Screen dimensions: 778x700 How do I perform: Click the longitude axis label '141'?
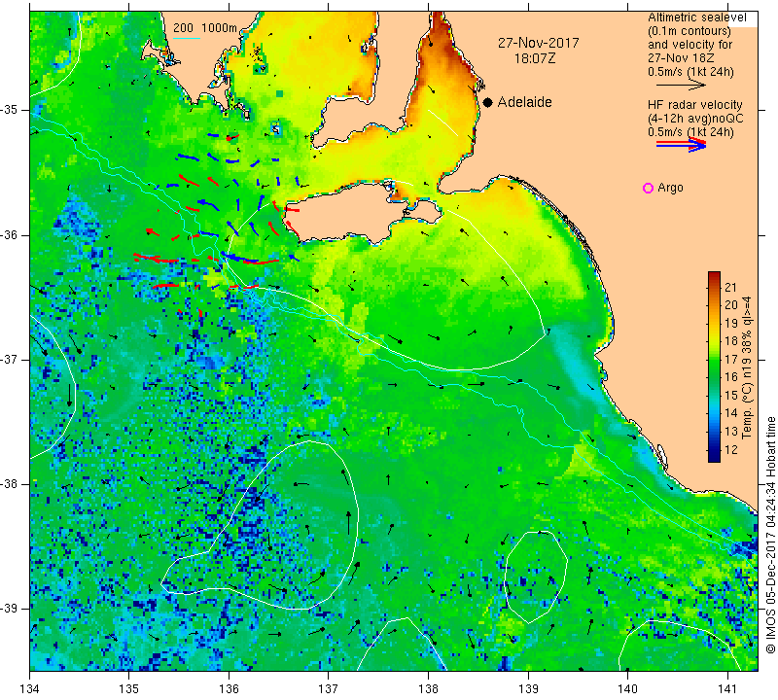tap(727, 689)
